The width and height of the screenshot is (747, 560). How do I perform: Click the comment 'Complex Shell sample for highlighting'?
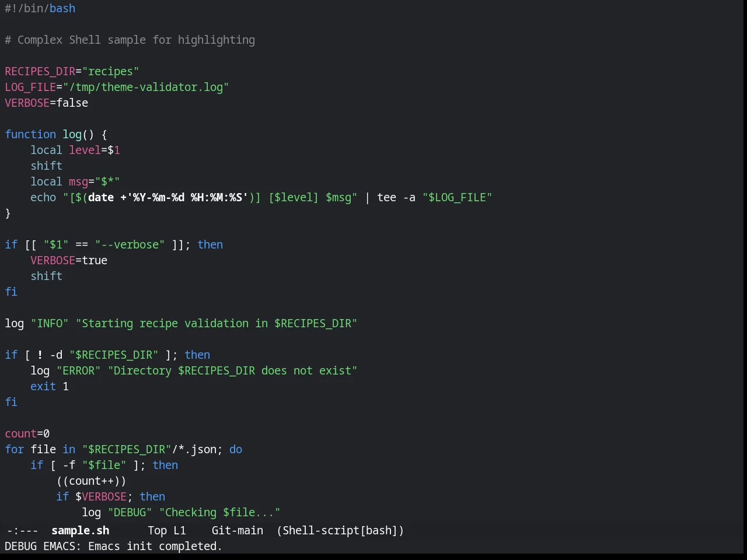coord(136,40)
